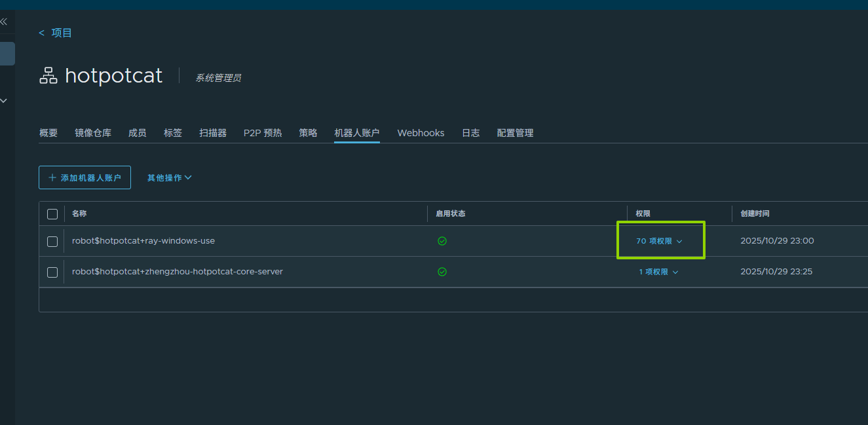
Task: Go to the 配置管理 tab
Action: tap(515, 133)
